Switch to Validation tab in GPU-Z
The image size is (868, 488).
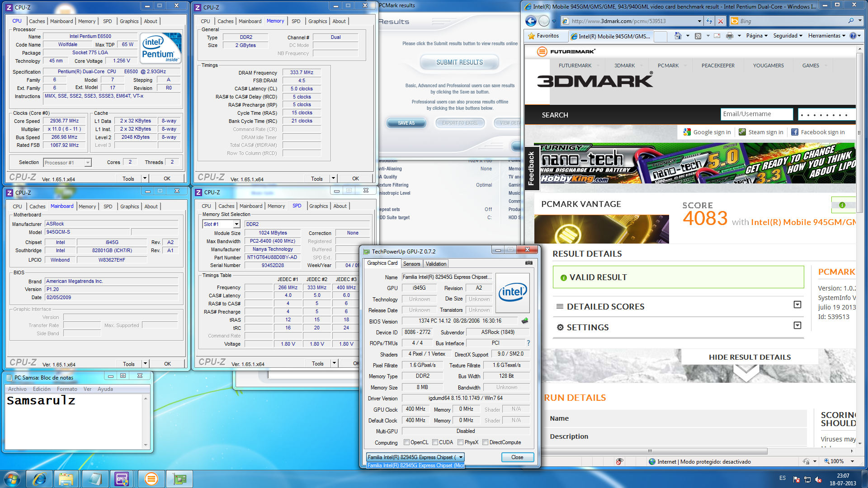point(436,263)
